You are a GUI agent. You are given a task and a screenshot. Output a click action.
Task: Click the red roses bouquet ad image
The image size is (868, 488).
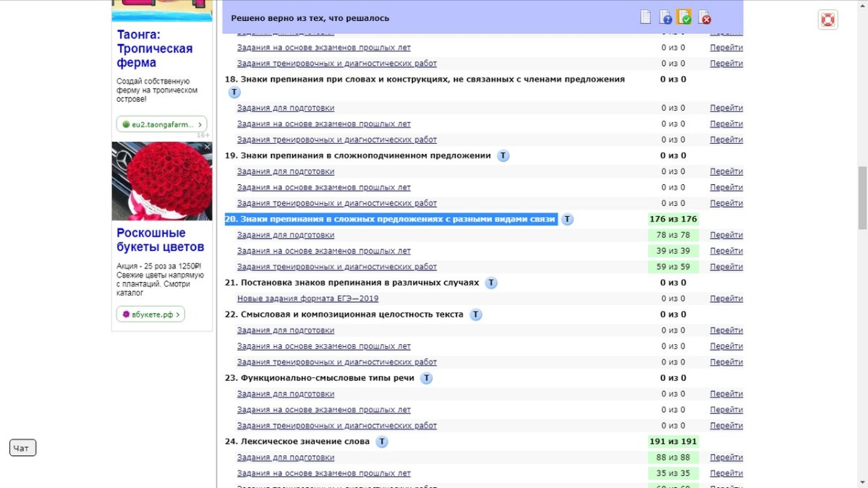pyautogui.click(x=161, y=182)
